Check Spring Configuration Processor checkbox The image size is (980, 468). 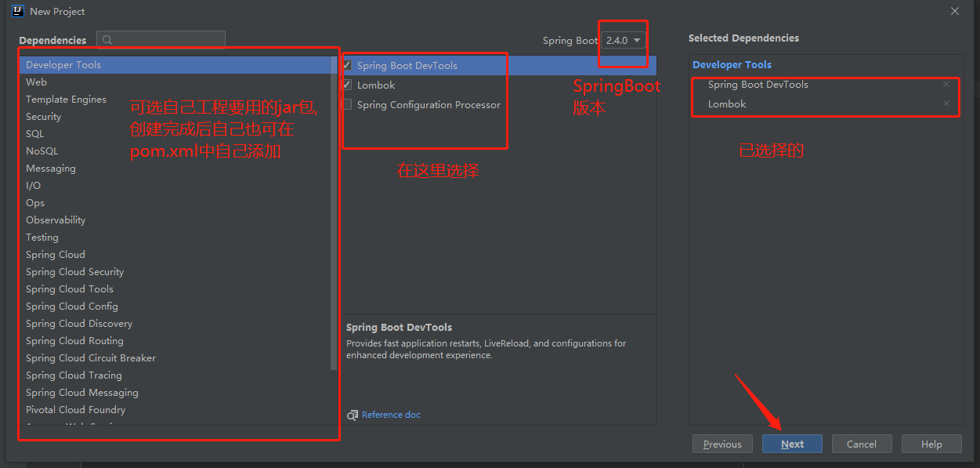tap(347, 104)
